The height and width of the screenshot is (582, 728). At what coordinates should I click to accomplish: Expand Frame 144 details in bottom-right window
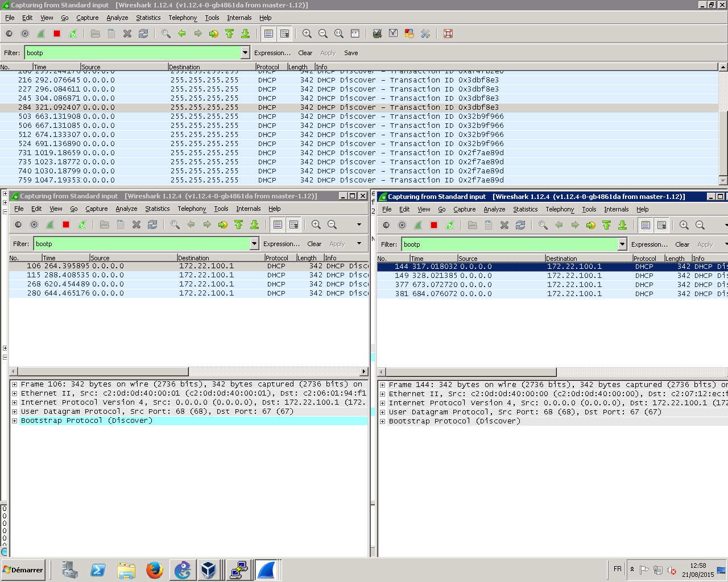(x=382, y=385)
